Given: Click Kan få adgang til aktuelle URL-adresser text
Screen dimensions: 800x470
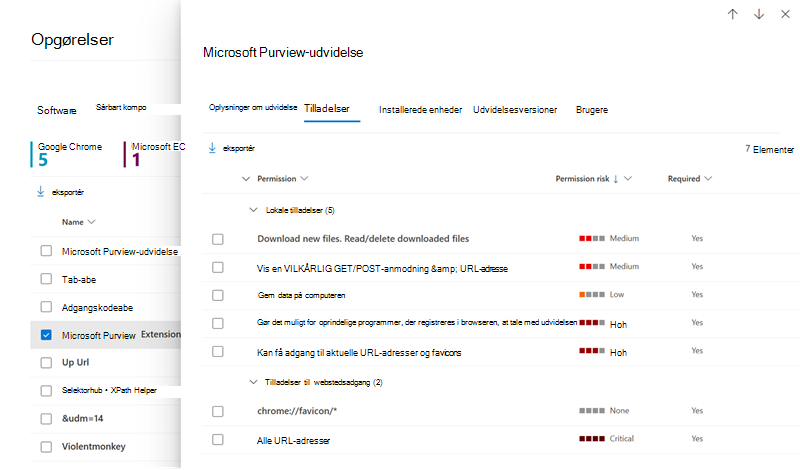Looking at the screenshot, I should click(x=359, y=353).
